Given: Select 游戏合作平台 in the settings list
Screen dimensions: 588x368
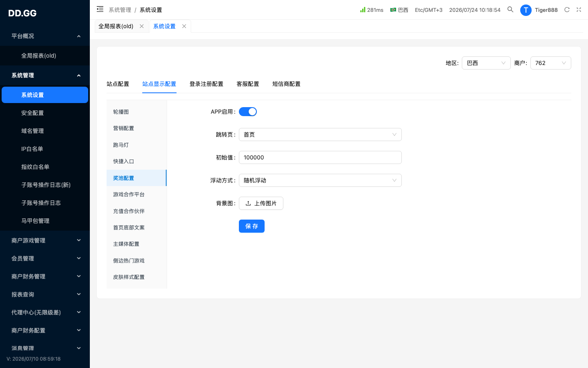Looking at the screenshot, I should click(x=136, y=195).
